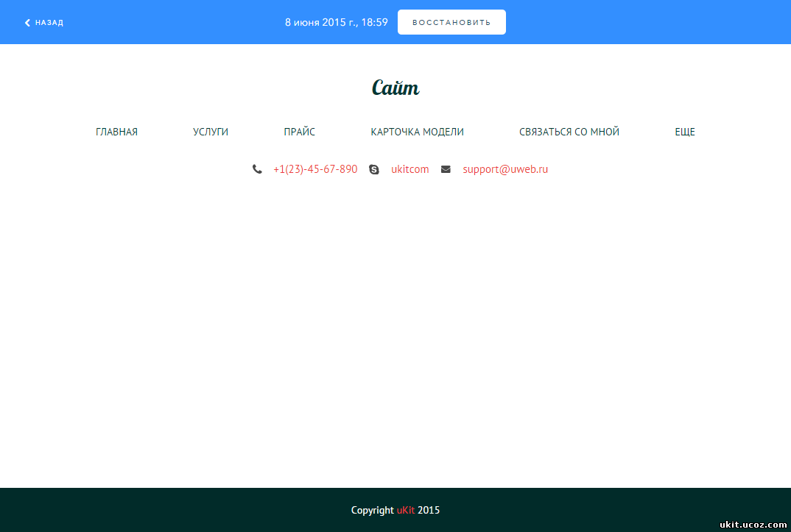The height and width of the screenshot is (532, 791).
Task: Open the ПРАЙС menu item
Action: [299, 132]
